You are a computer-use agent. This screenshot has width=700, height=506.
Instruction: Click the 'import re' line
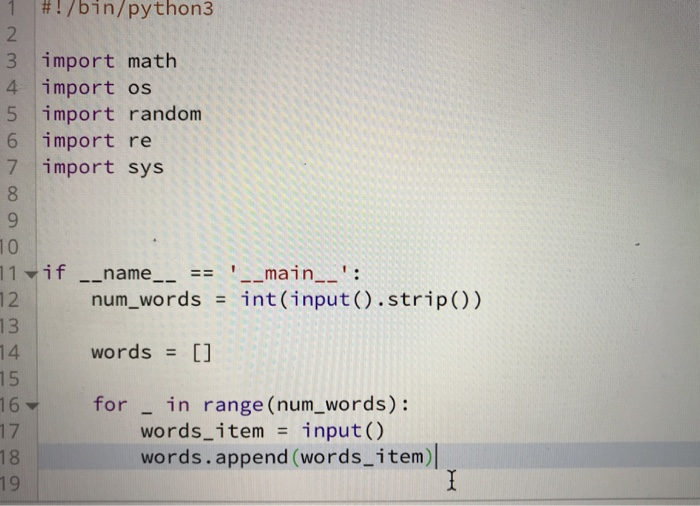tap(97, 141)
